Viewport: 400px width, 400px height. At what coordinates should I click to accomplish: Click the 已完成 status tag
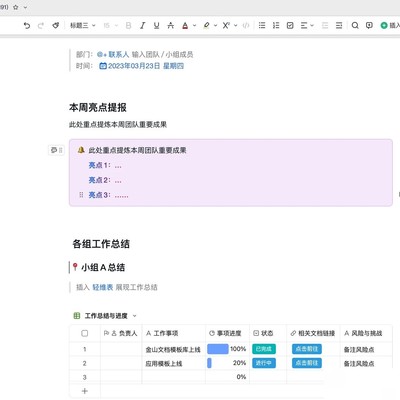(x=264, y=349)
